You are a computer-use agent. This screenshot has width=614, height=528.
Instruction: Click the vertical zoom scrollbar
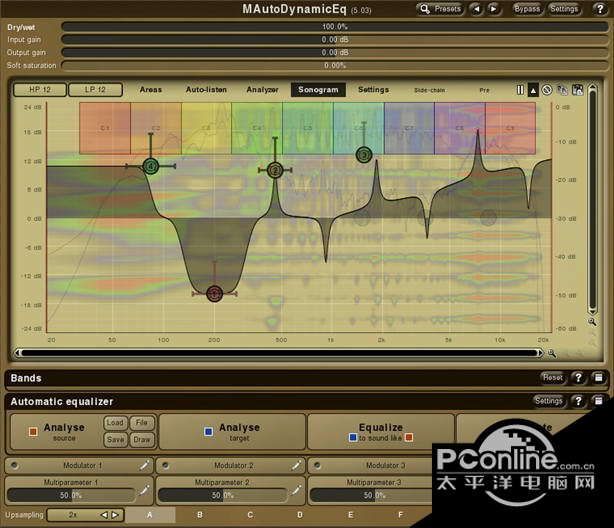pyautogui.click(x=592, y=200)
